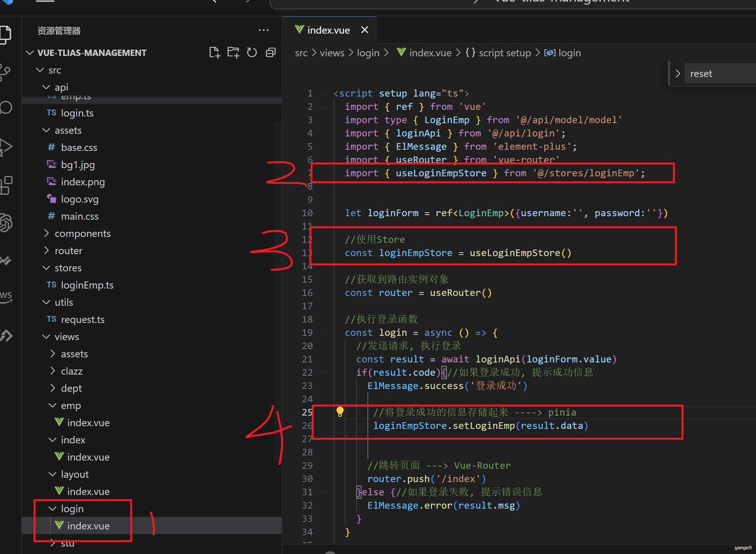Close the index.vue editor tab
Screen dimensions: 756x554
click(364, 30)
